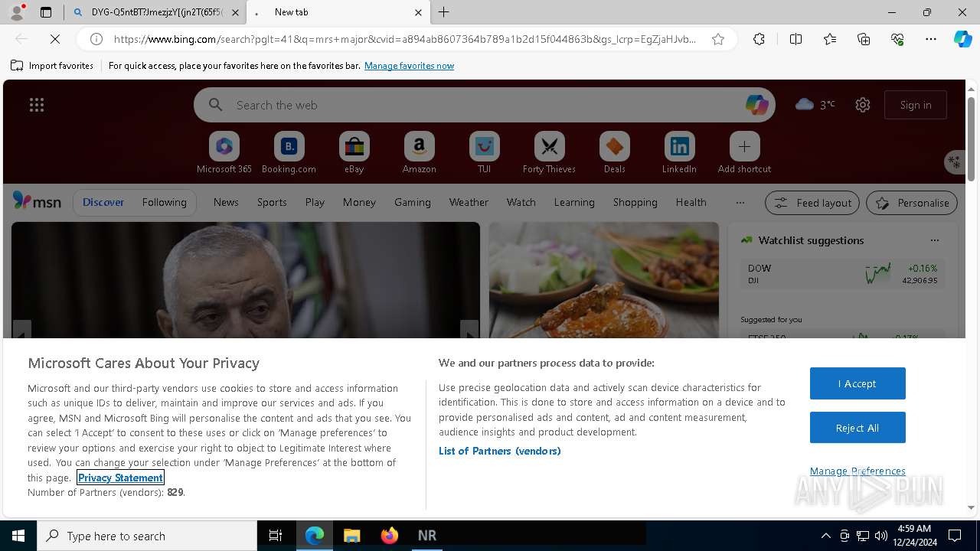Open Manage Preferences link

pyautogui.click(x=857, y=471)
